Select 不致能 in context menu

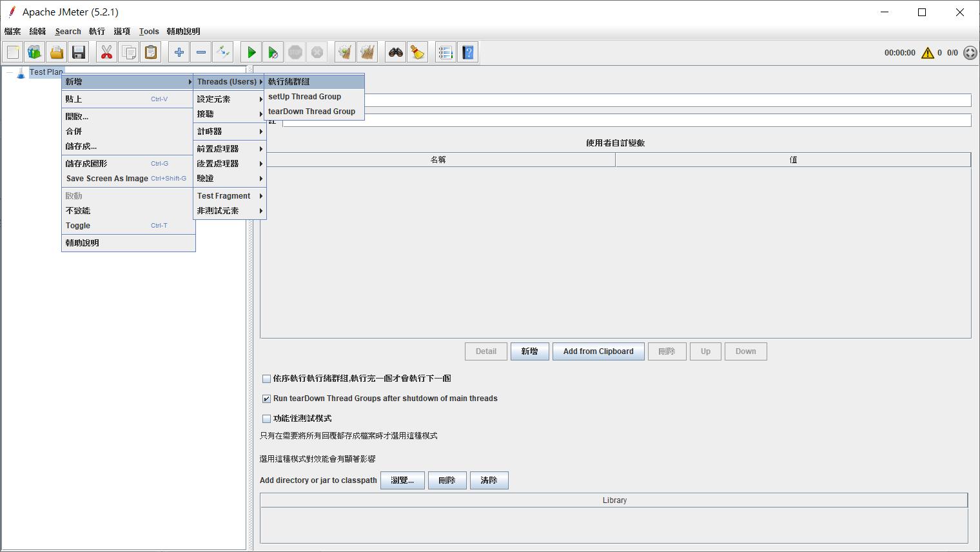[128, 211]
